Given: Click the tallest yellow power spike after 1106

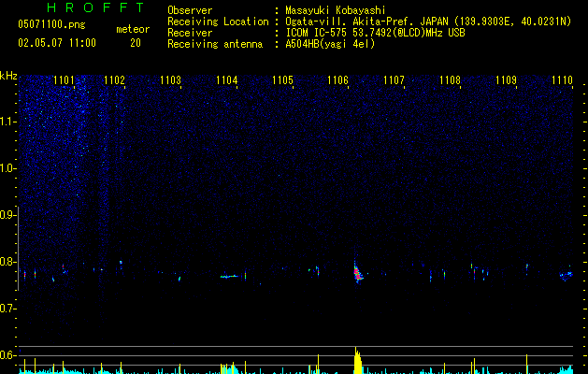Looking at the screenshot, I should point(358,360).
